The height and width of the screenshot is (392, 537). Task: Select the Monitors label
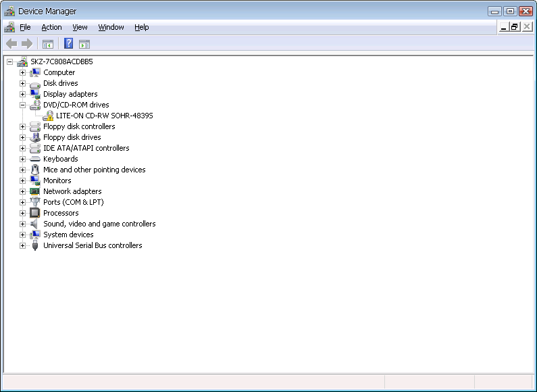(57, 180)
